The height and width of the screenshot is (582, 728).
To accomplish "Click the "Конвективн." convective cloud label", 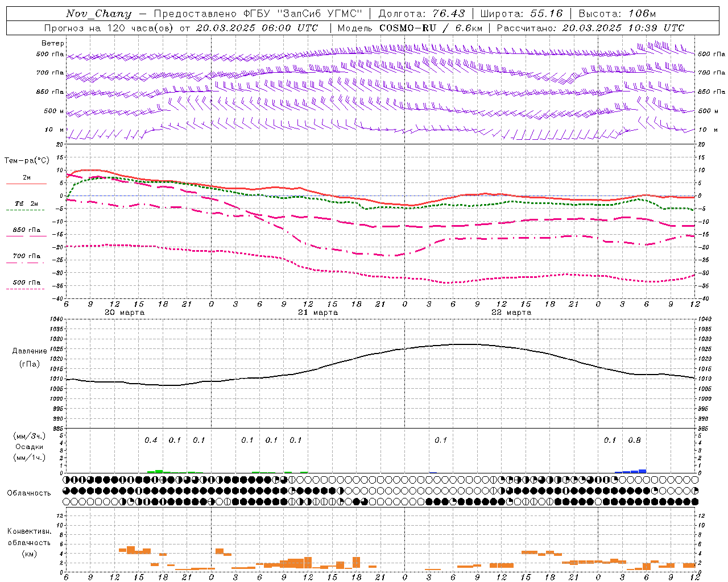I will point(29,531).
